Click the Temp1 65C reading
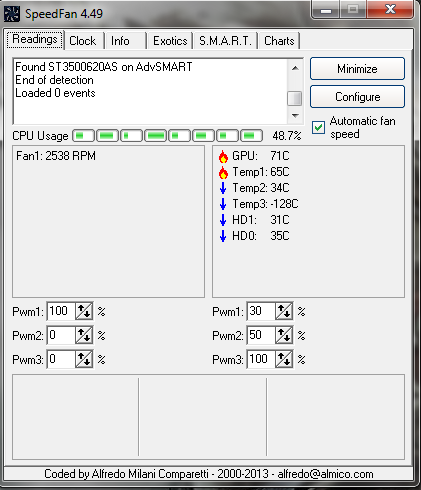Screen dimensions: 421x490 pyautogui.click(x=261, y=172)
